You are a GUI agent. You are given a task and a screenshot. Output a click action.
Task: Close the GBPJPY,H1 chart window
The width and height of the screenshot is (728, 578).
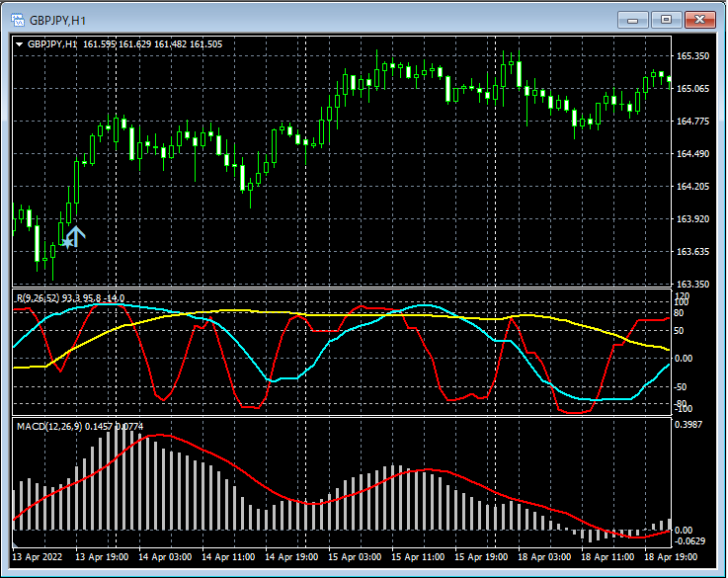tap(700, 19)
